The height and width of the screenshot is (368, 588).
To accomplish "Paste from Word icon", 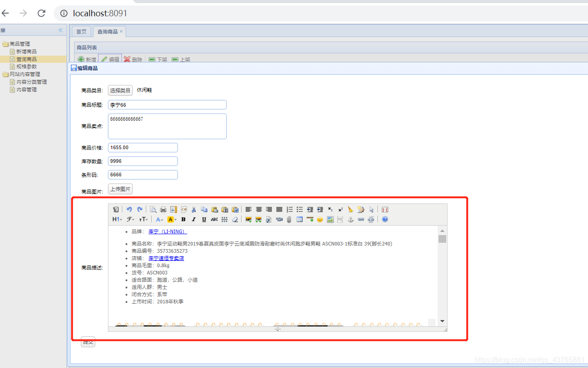I will click(x=235, y=209).
